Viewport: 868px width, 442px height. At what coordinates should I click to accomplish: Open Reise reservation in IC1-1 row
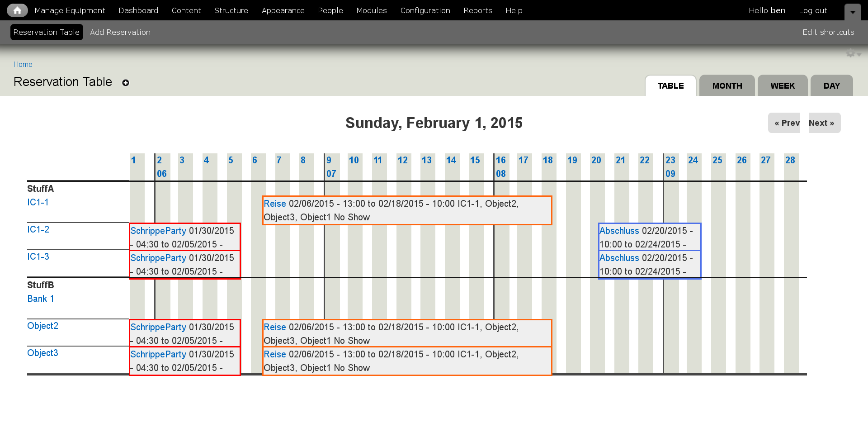274,204
